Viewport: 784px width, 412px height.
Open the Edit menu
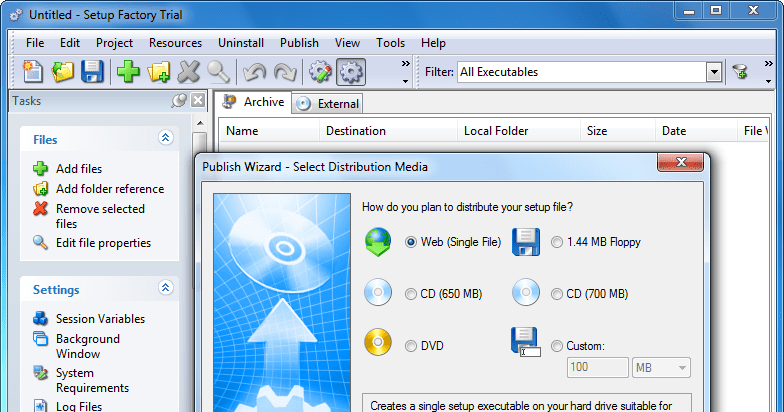(70, 43)
